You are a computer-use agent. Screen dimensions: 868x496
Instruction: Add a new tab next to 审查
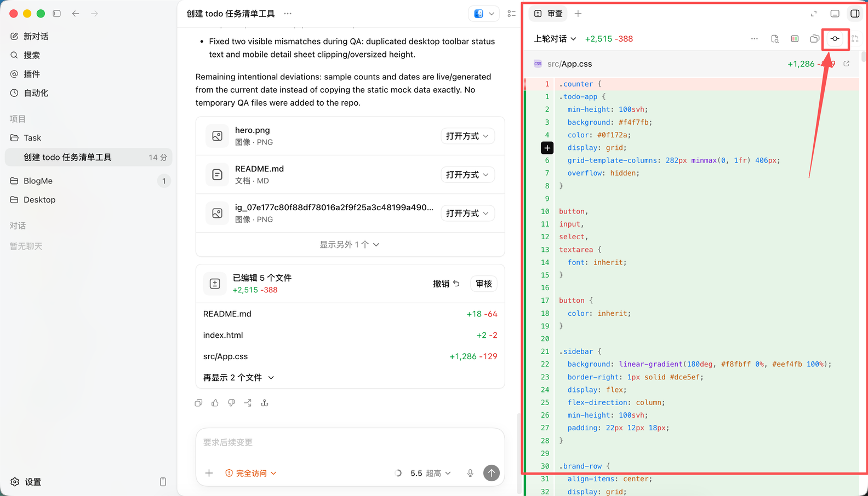(578, 14)
